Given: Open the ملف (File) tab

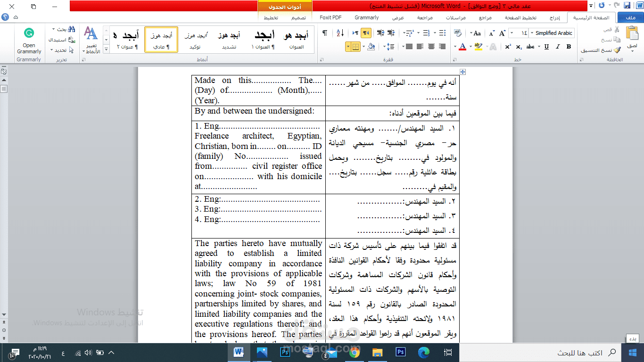Looking at the screenshot, I should click(x=630, y=17).
